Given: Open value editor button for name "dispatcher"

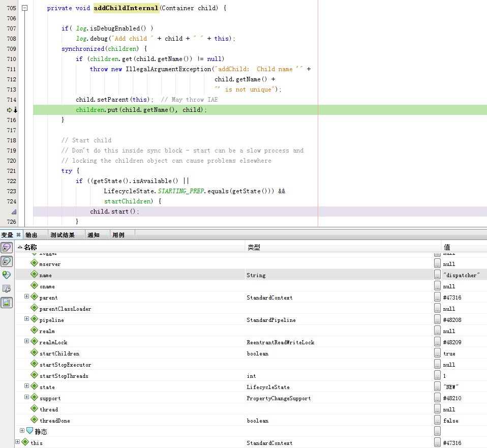Looking at the screenshot, I should (x=437, y=275).
